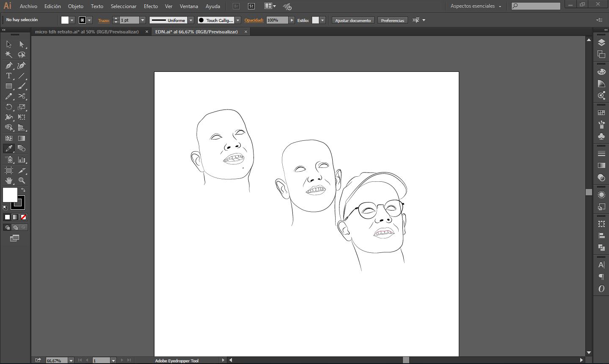This screenshot has height=364, width=609.
Task: Open stroke color dropdown in control bar
Action: [x=89, y=20]
